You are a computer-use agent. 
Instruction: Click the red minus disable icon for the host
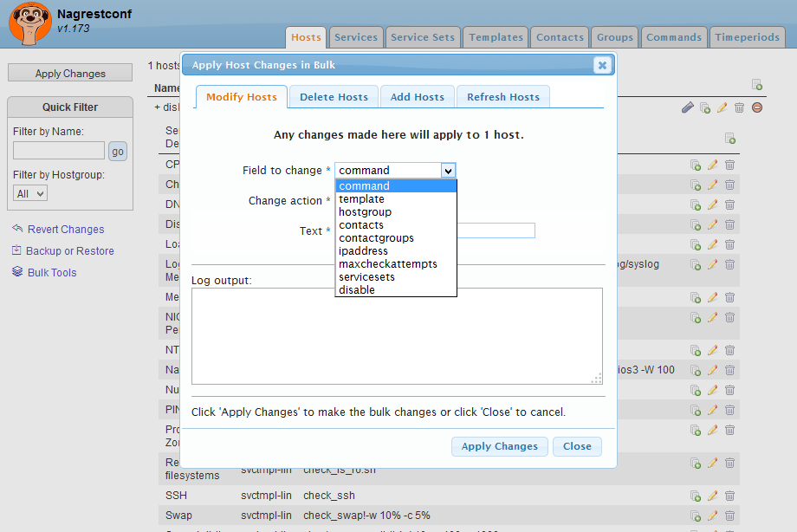point(757,107)
